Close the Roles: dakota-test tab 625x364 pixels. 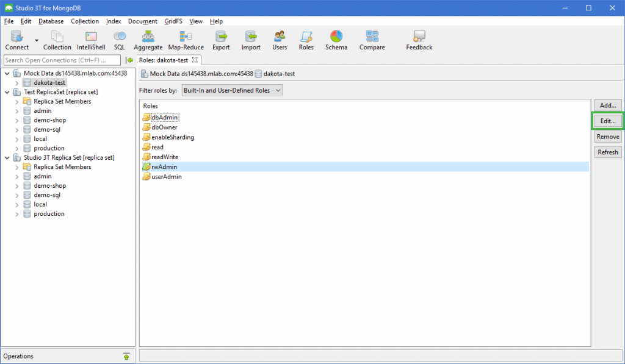(x=195, y=60)
